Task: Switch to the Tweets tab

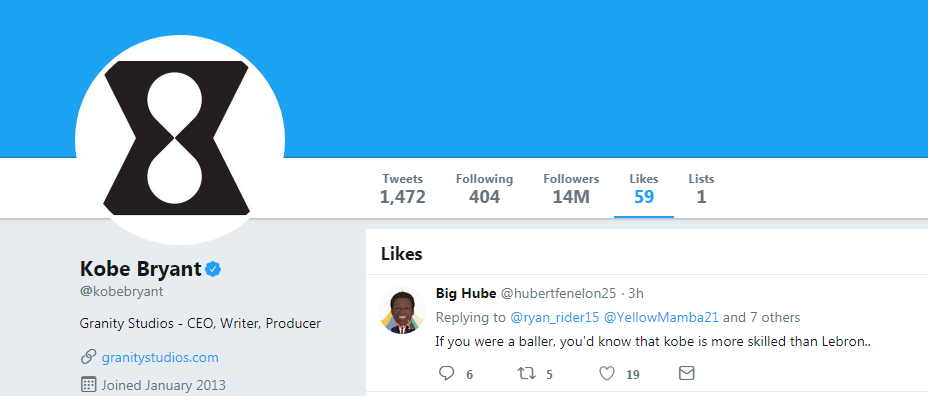Action: point(402,189)
